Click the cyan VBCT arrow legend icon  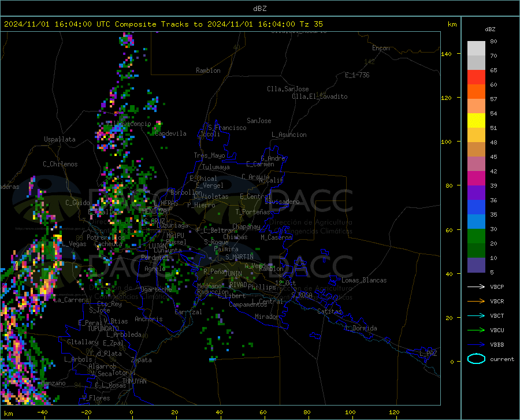pos(476,315)
